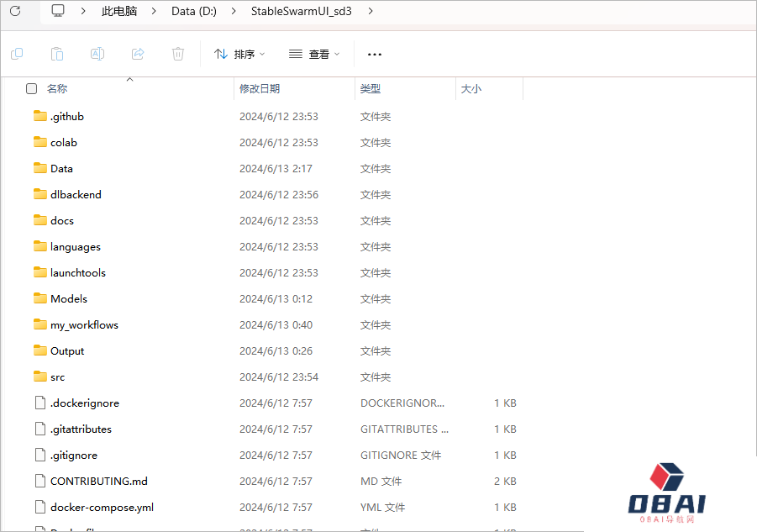Toggle the select-all checkbox in header

click(x=32, y=88)
